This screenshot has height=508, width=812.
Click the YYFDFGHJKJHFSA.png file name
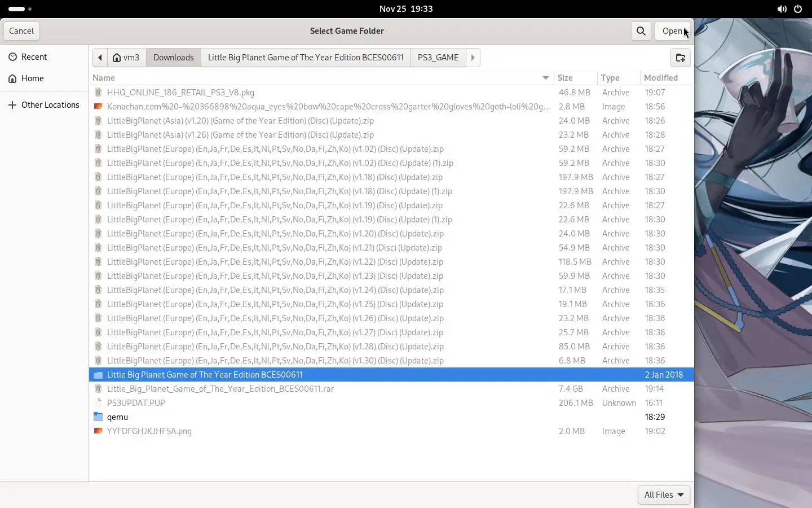149,431
